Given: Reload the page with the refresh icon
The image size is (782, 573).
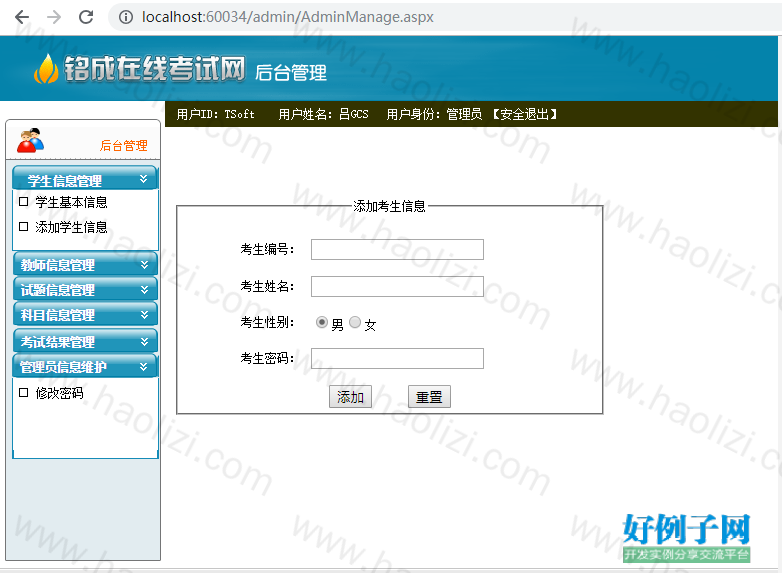Looking at the screenshot, I should pos(86,17).
